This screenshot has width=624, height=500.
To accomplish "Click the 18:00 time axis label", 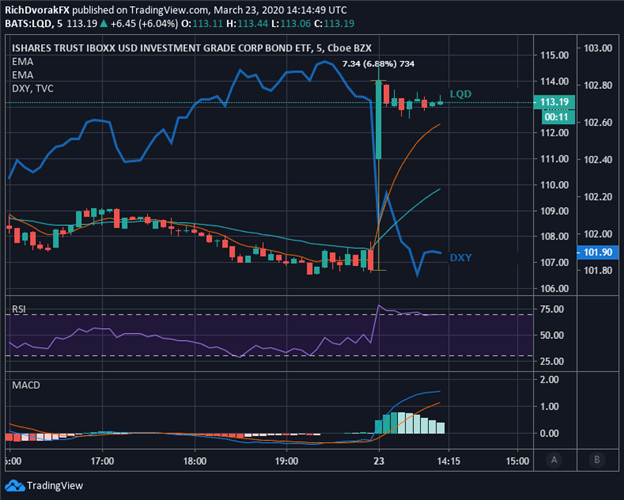I will pos(195,461).
